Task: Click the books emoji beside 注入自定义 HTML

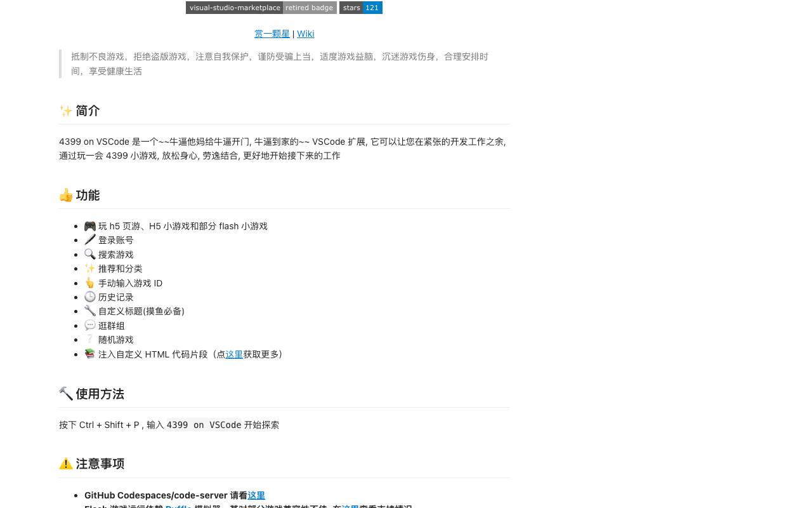Action: click(90, 354)
